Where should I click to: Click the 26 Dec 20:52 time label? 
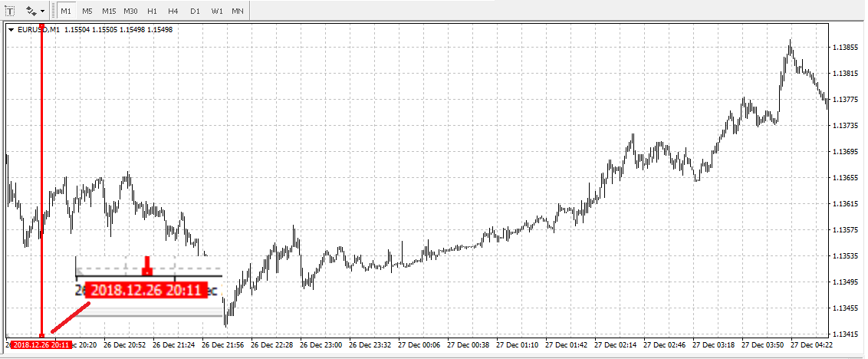pos(124,344)
